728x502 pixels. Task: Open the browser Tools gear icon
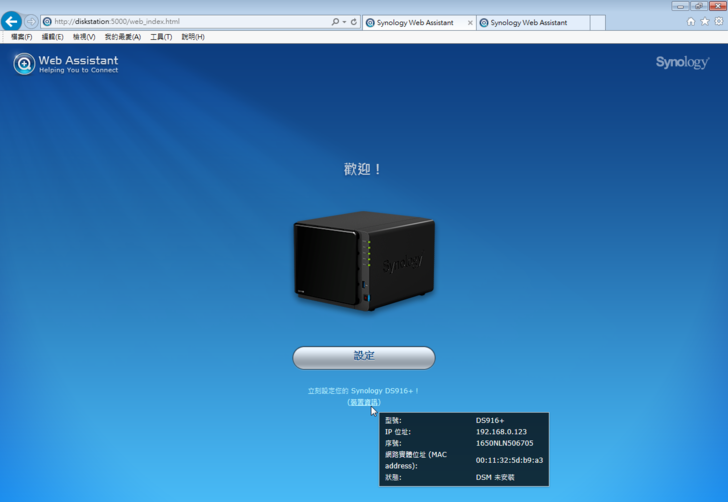tap(719, 21)
